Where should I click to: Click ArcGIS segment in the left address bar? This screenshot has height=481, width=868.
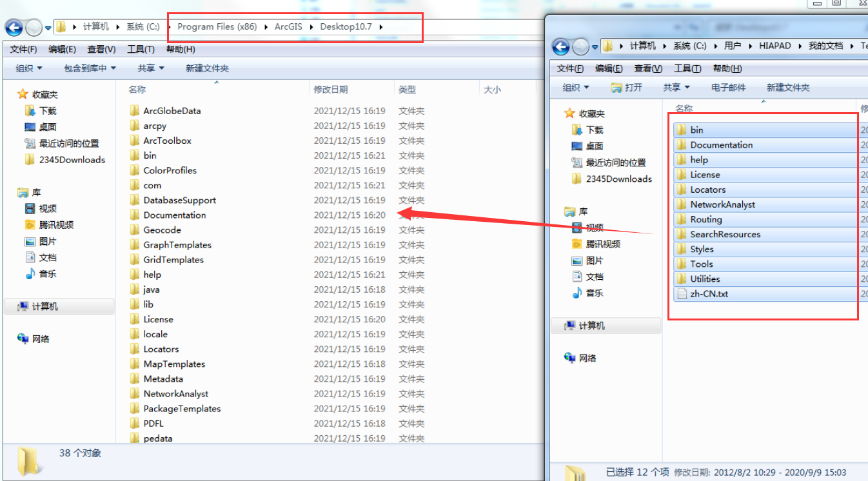point(289,26)
